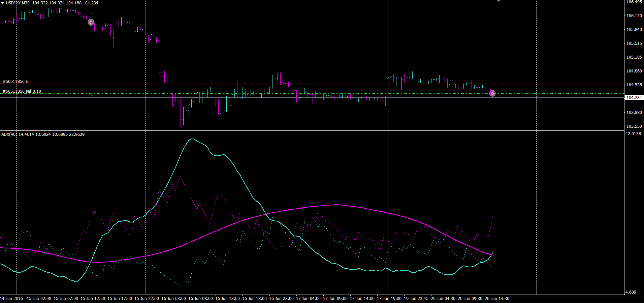The height and width of the screenshot is (303, 644).
Task: Click the 106.170 price scale label
Action: 634,16
